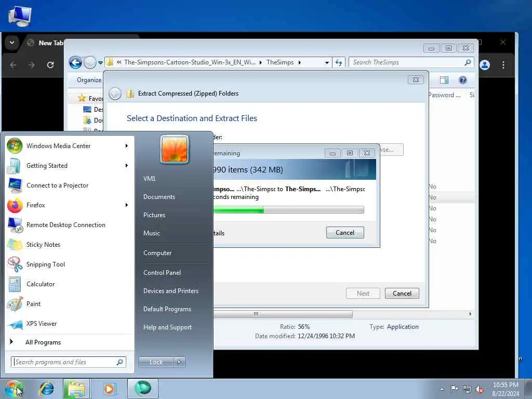The height and width of the screenshot is (399, 532).
Task: Launch Firefox from the Start menu
Action: [70, 205]
